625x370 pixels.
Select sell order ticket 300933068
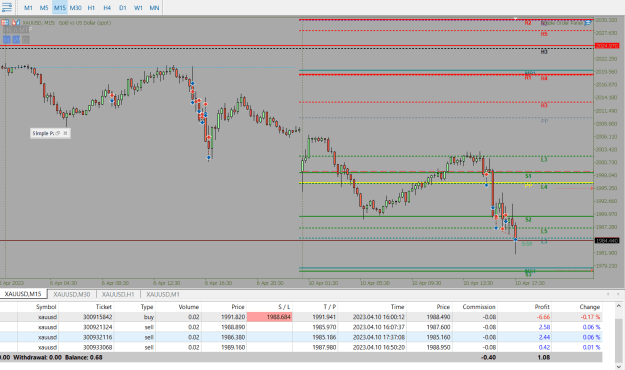coord(301,347)
